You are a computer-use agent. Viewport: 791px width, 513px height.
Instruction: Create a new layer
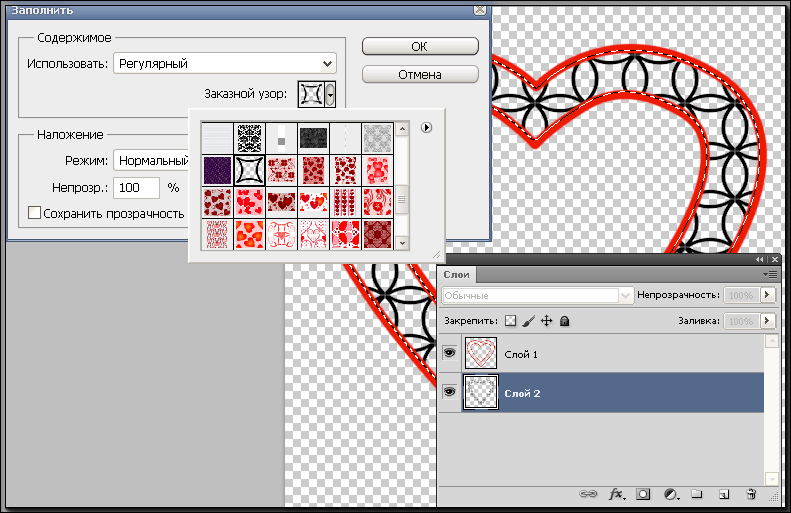(x=724, y=494)
